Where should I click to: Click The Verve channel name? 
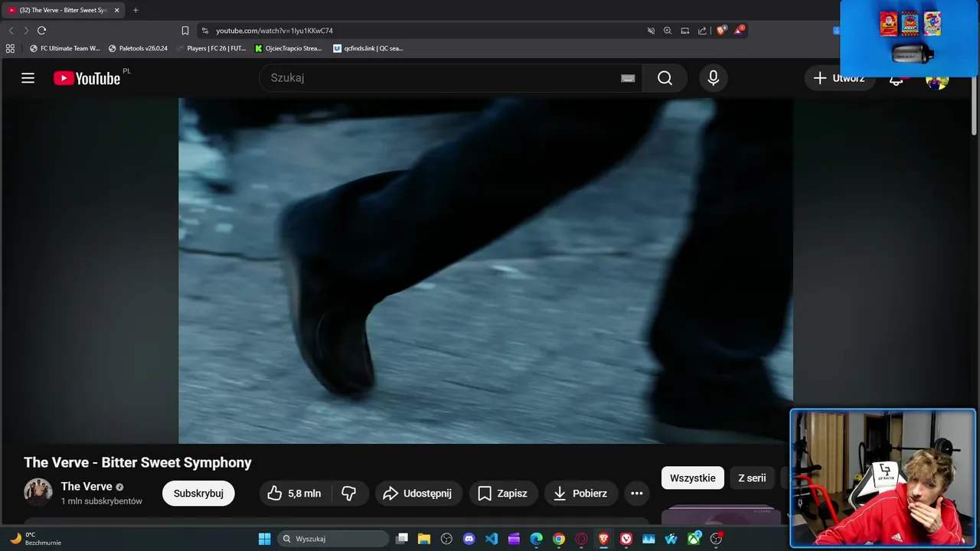(87, 487)
